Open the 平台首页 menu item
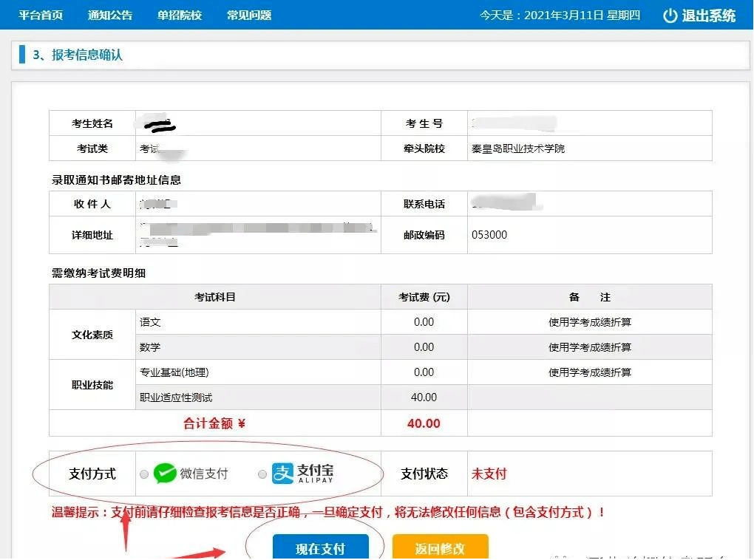The width and height of the screenshot is (754, 560). tap(40, 15)
